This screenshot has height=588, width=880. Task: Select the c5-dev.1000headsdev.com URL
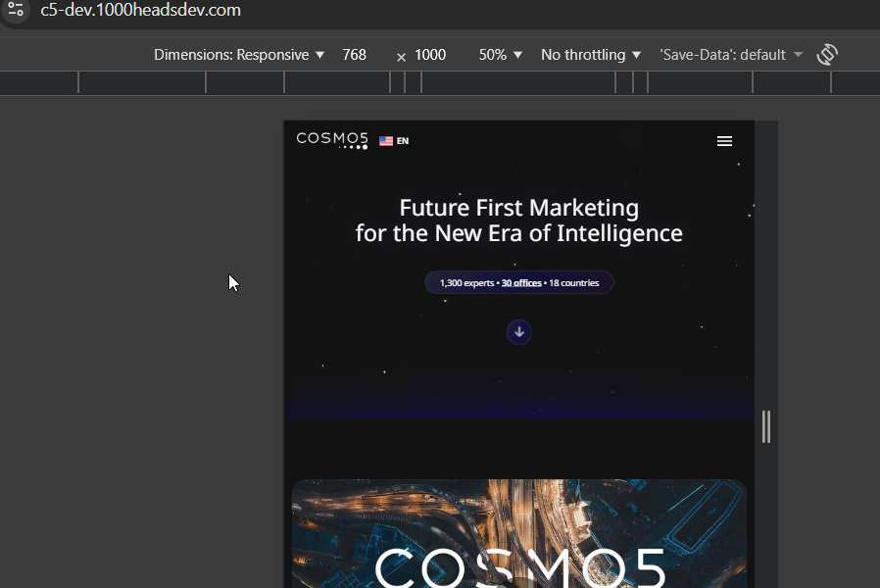(140, 10)
